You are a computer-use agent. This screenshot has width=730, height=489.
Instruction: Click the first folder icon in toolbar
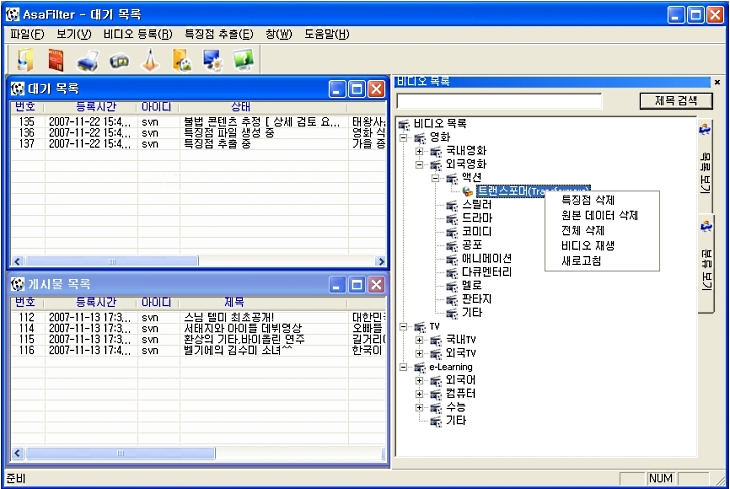point(24,60)
